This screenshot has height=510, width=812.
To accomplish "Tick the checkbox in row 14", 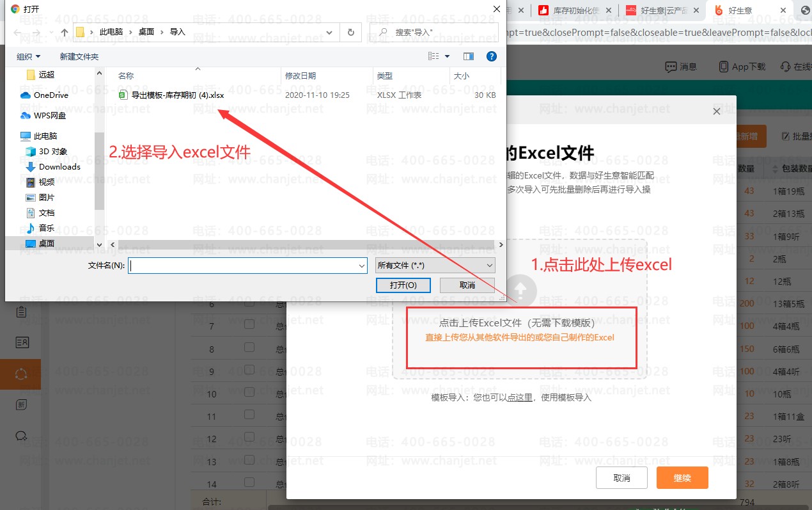I will (x=249, y=484).
